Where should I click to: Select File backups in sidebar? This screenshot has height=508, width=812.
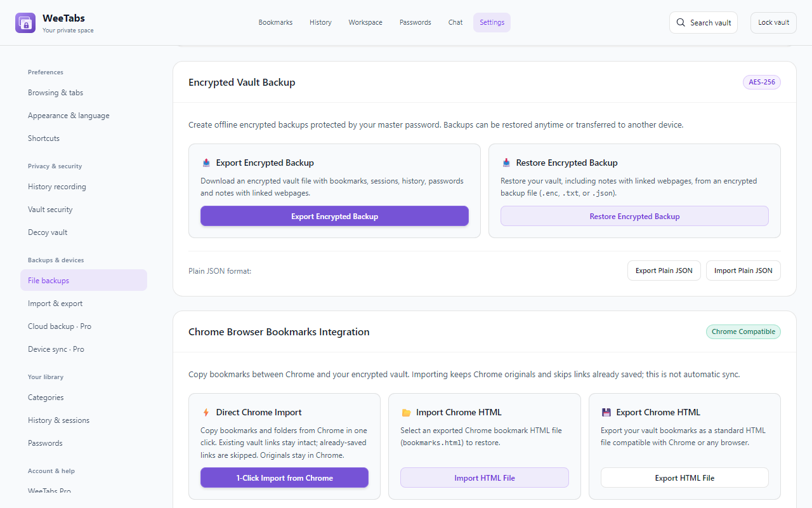pyautogui.click(x=84, y=281)
